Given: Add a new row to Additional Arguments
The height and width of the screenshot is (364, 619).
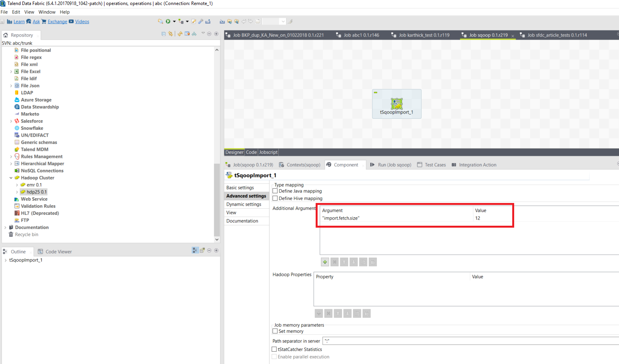Looking at the screenshot, I should click(x=325, y=262).
